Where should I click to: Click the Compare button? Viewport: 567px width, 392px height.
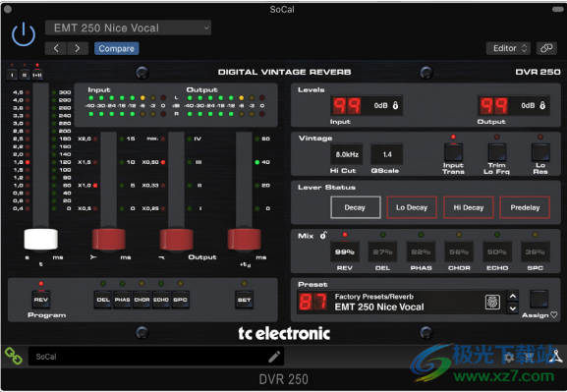click(116, 48)
